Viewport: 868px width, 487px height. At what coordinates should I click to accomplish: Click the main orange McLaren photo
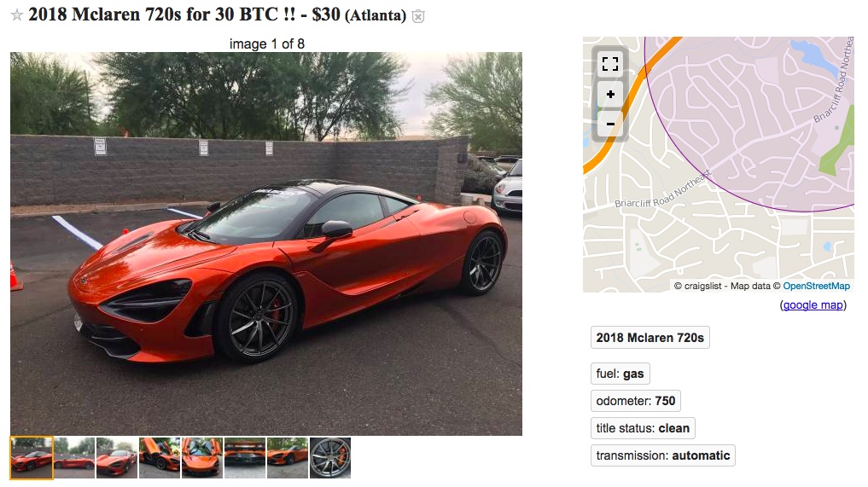click(266, 244)
